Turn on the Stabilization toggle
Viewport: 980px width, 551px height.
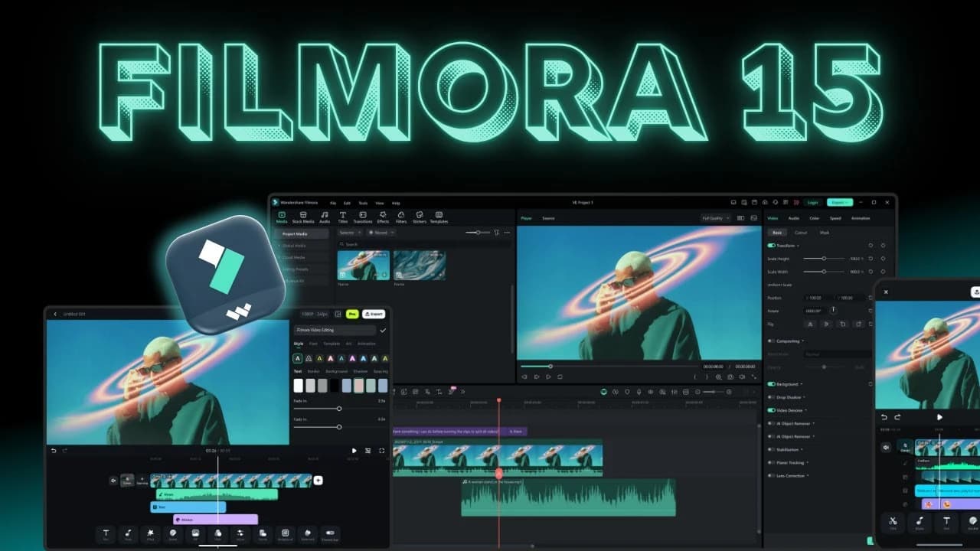(771, 448)
